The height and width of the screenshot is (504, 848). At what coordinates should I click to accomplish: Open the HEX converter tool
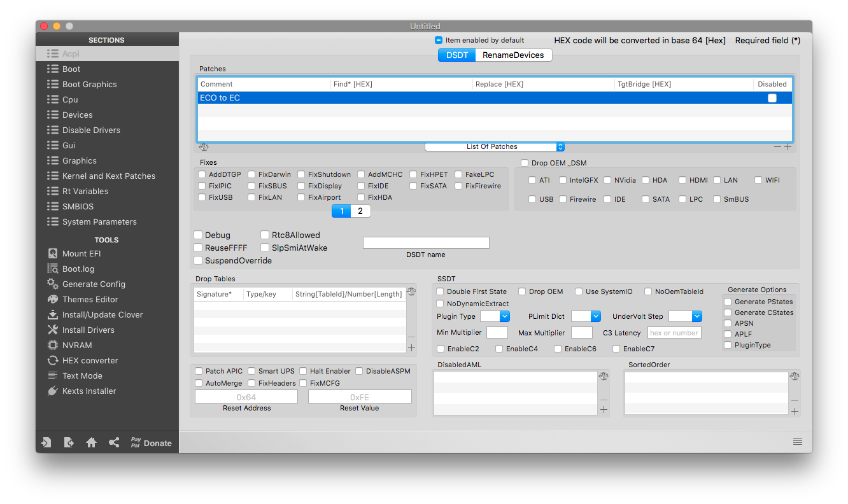click(x=90, y=360)
